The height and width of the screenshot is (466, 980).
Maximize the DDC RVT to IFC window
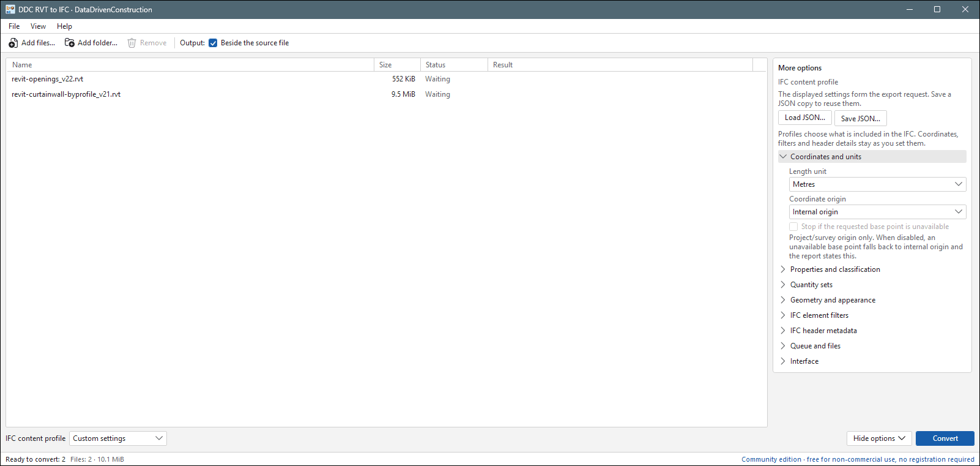coord(937,9)
